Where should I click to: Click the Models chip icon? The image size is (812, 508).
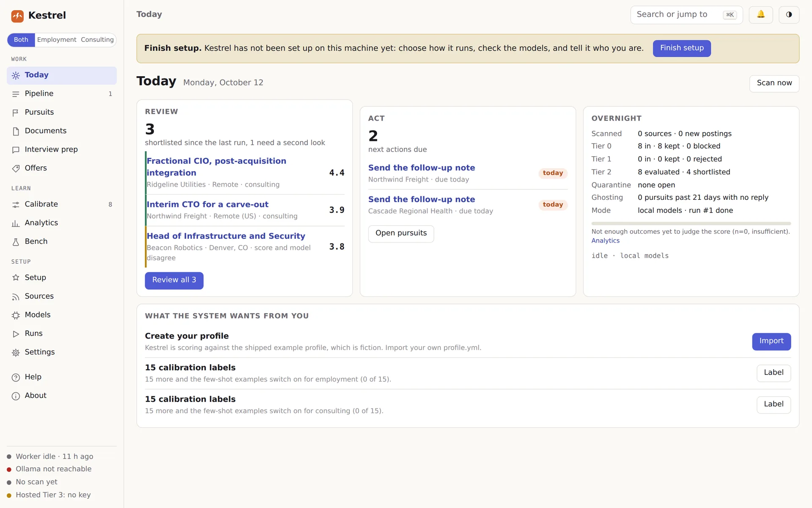point(16,315)
